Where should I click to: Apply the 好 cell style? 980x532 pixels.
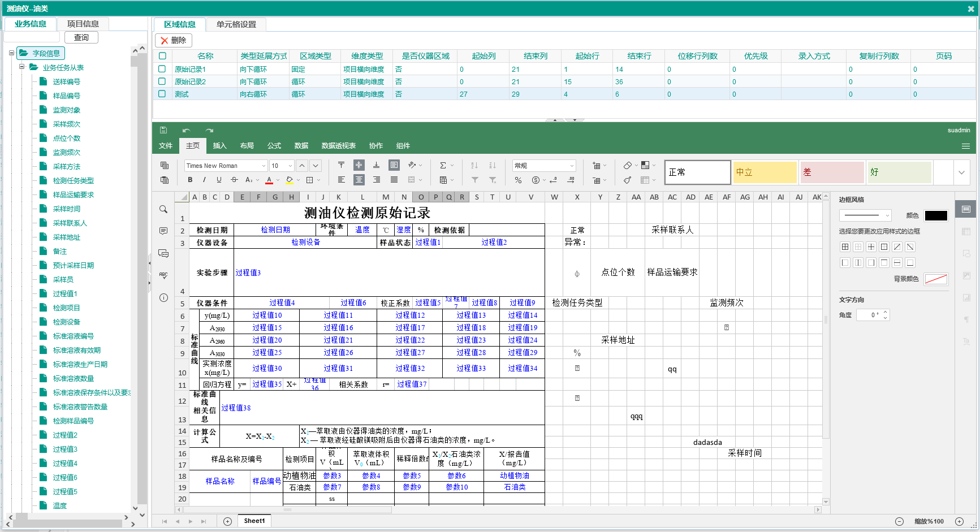[x=900, y=172]
